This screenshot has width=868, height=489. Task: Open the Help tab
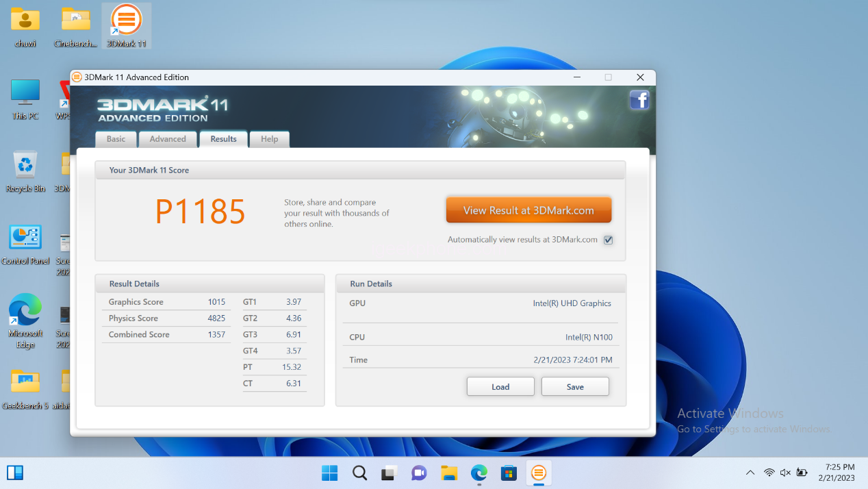(x=269, y=139)
